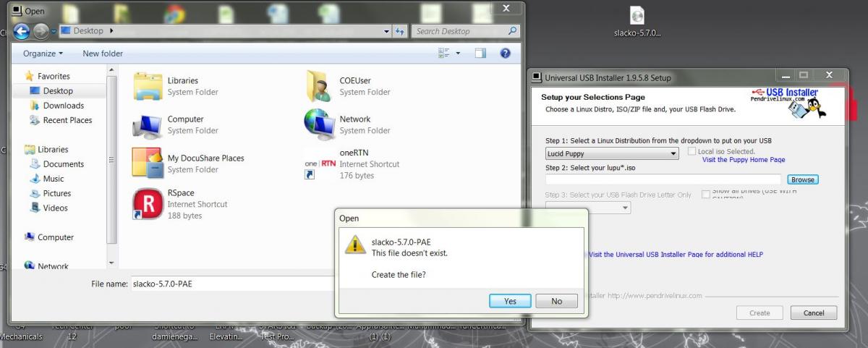The height and width of the screenshot is (348, 868).
Task: Open the Lucid Puppy distribution dropdown
Action: click(x=612, y=153)
